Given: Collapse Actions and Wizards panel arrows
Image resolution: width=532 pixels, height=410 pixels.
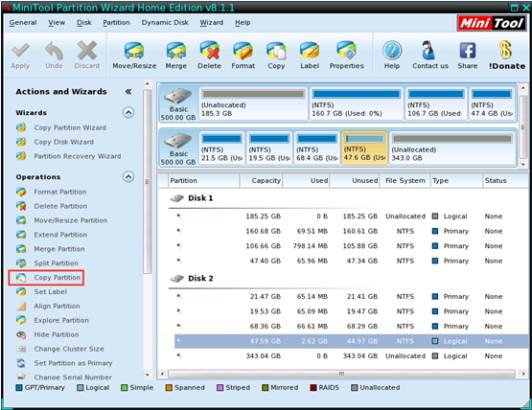Looking at the screenshot, I should 128,92.
